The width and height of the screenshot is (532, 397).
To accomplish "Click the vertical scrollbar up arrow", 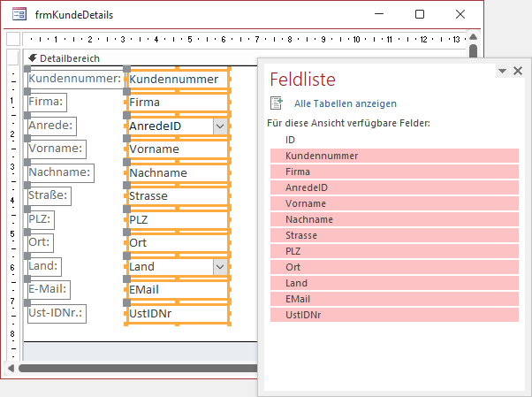I will point(473,36).
